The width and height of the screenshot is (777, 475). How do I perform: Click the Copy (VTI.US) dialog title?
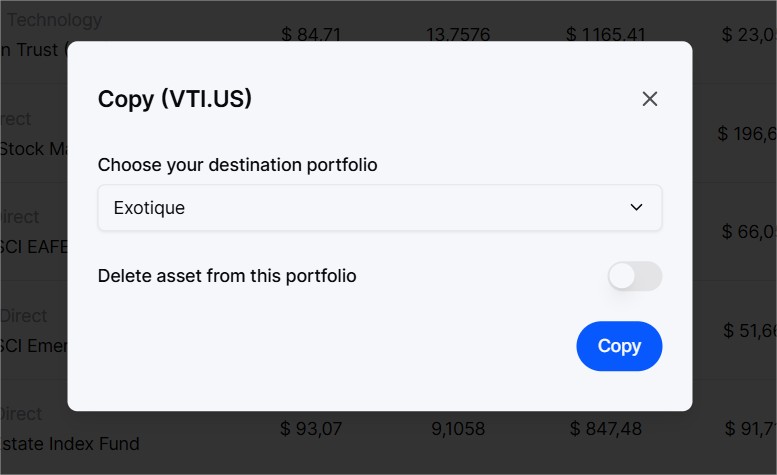[175, 99]
